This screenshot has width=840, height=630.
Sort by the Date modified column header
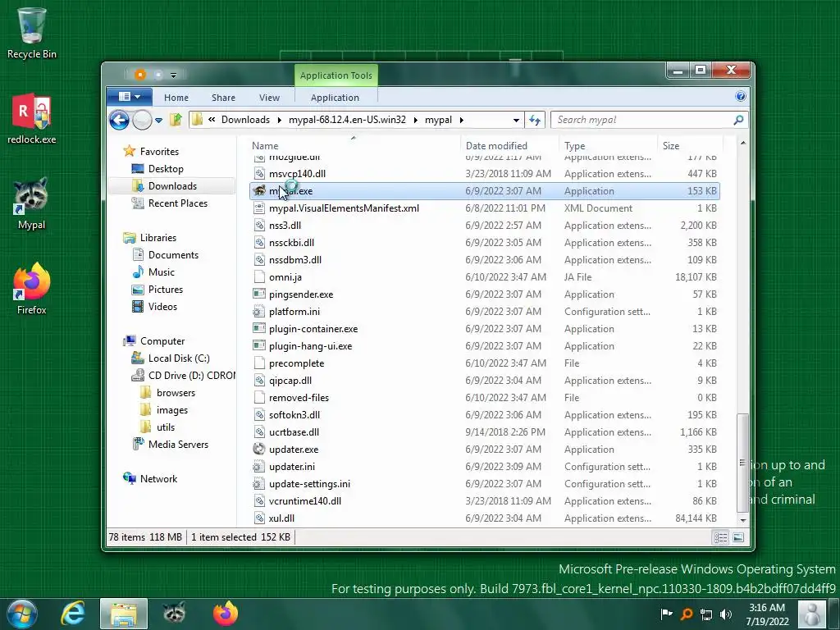click(x=509, y=146)
